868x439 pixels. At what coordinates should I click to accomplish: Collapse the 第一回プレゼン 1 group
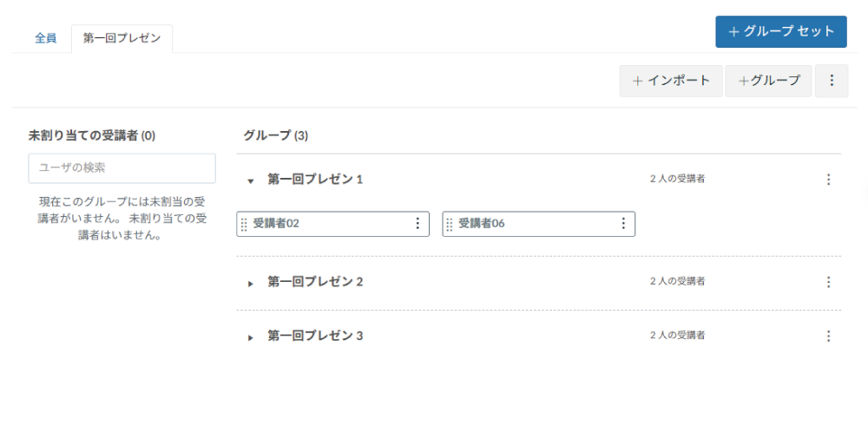click(251, 181)
